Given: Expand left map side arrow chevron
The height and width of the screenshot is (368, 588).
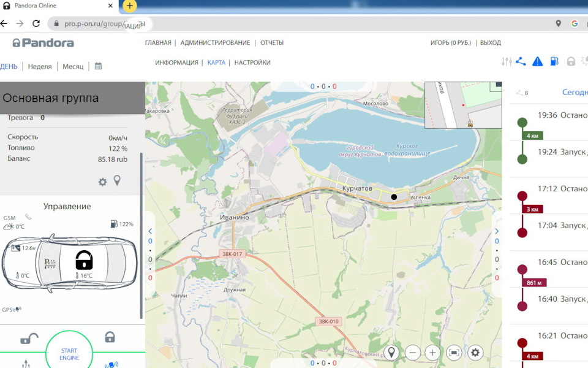Looking at the screenshot, I should pos(150,231).
